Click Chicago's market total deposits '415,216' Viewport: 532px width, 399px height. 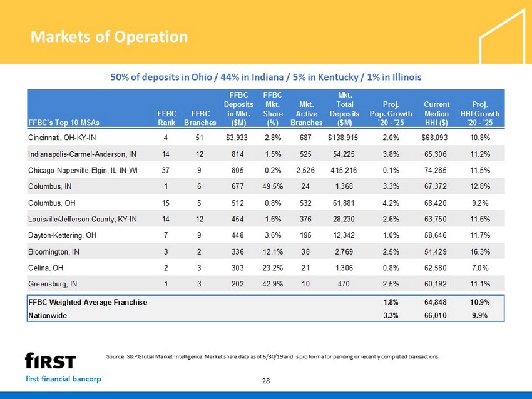tap(344, 170)
